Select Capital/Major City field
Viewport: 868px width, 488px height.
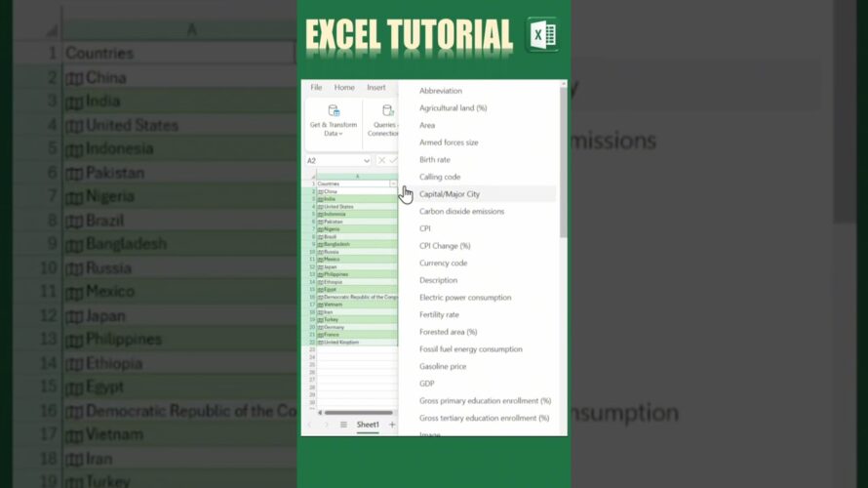450,194
